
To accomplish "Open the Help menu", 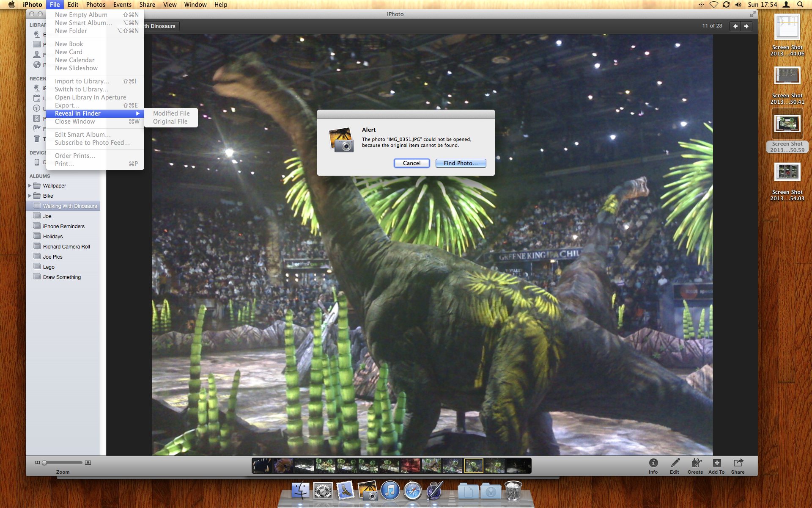I will 221,5.
